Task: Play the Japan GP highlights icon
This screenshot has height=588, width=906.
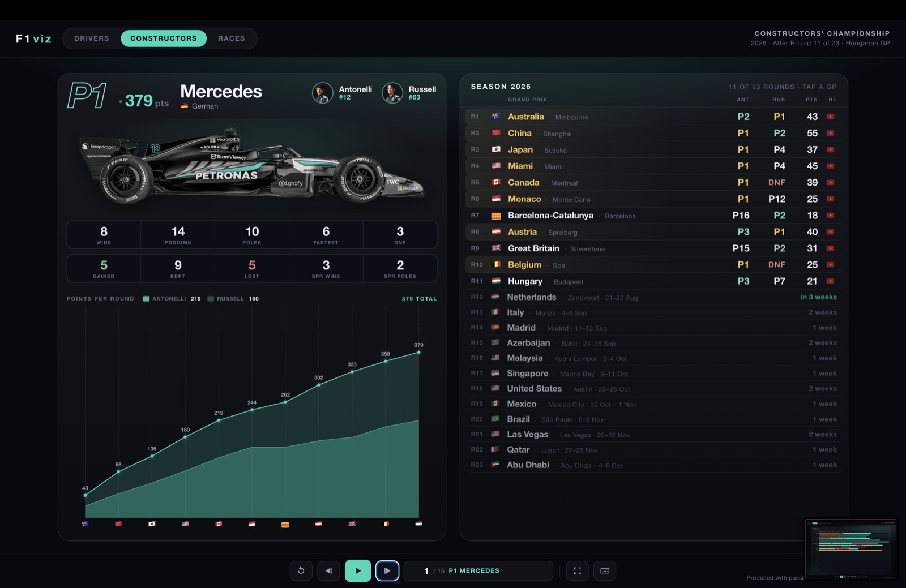Action: [831, 149]
